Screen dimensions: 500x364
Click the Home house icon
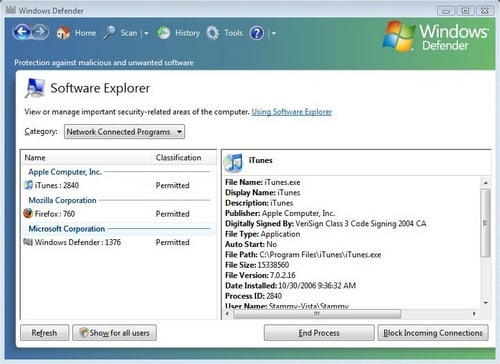point(63,33)
